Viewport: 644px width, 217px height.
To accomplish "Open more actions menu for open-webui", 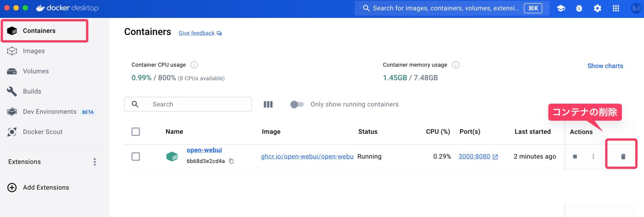I will (593, 157).
